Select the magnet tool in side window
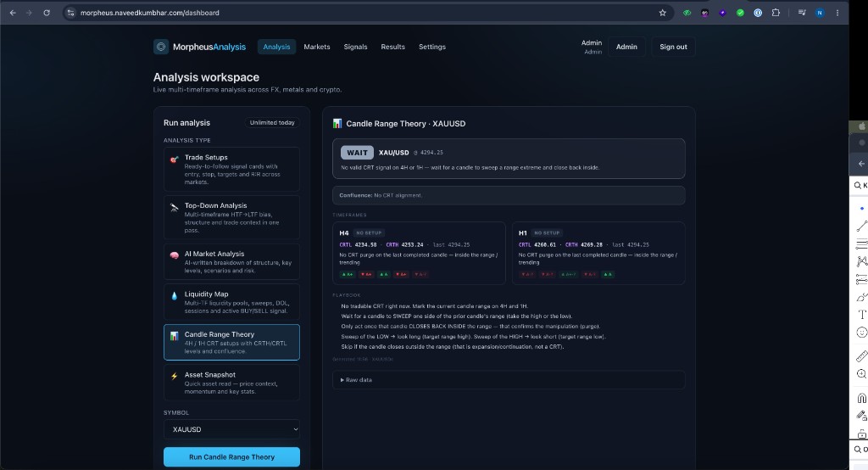 pos(861,398)
